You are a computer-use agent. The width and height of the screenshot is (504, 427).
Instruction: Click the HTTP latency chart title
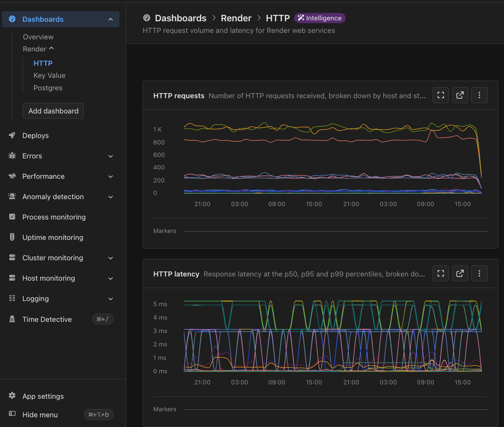176,274
